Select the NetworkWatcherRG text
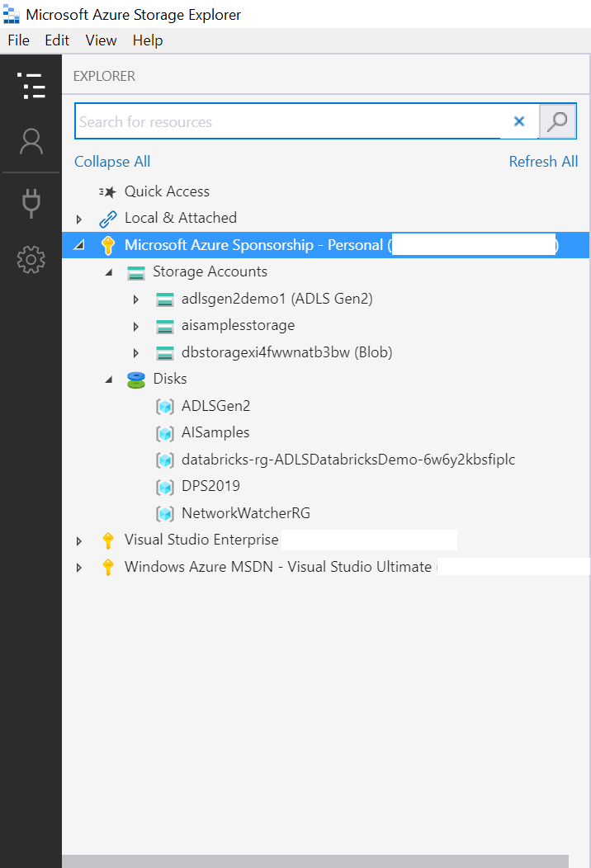 246,513
